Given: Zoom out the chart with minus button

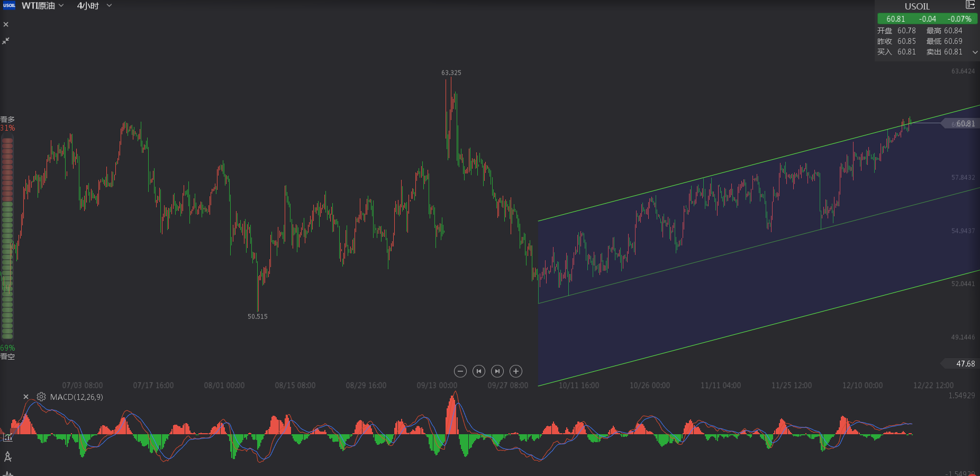Looking at the screenshot, I should click(460, 371).
